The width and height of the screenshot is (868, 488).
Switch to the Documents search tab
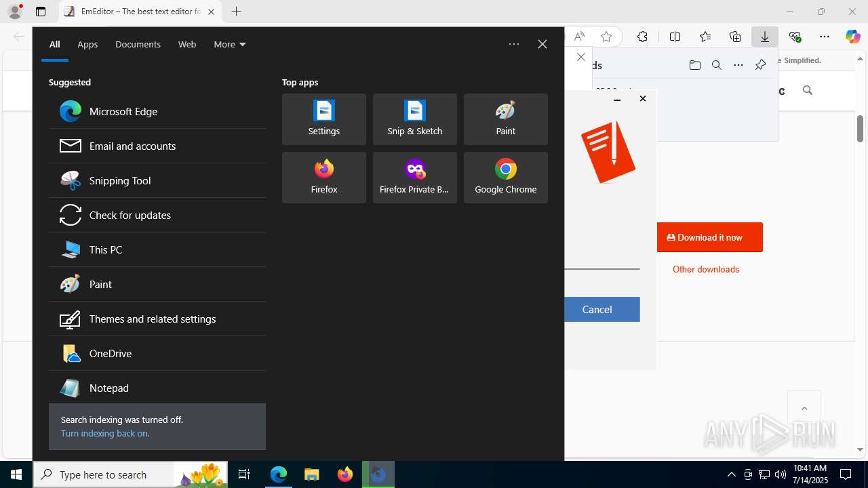[138, 44]
